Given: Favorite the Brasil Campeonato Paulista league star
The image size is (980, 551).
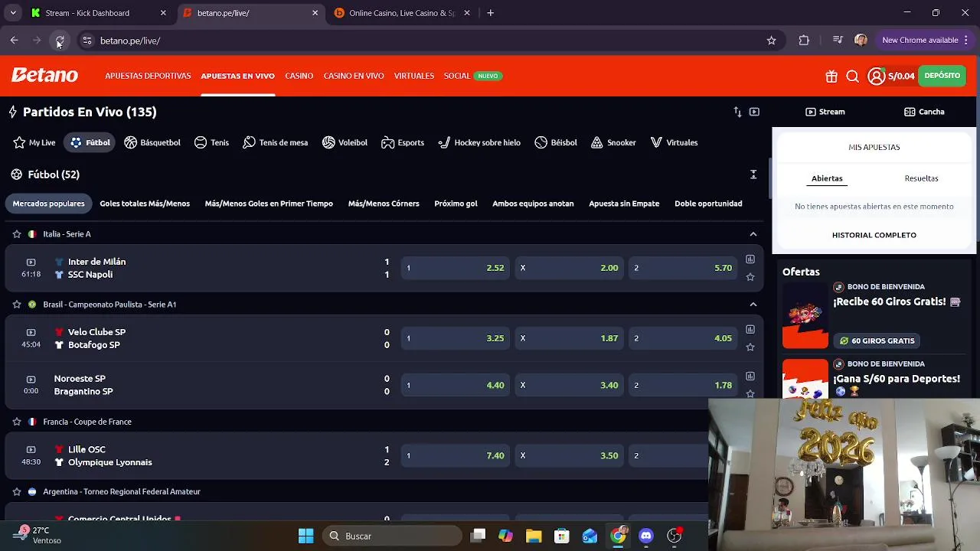Looking at the screenshot, I should click(x=16, y=304).
